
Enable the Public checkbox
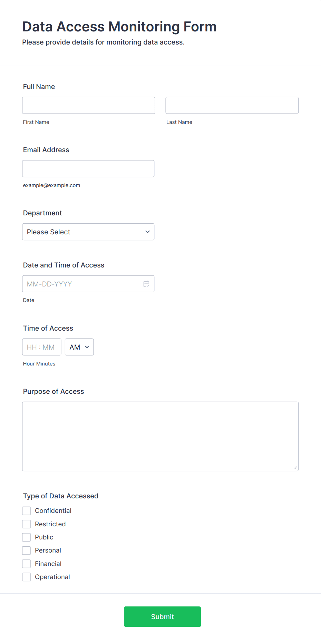pos(27,537)
